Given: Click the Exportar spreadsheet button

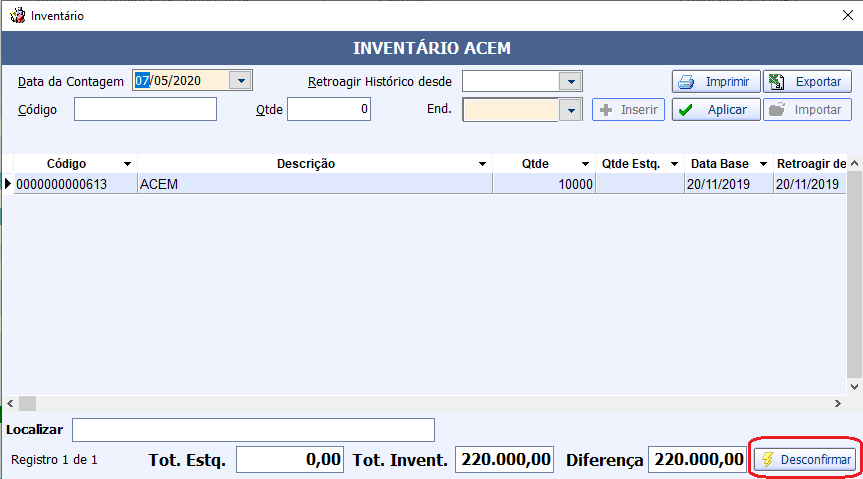Looking at the screenshot, I should pos(807,81).
